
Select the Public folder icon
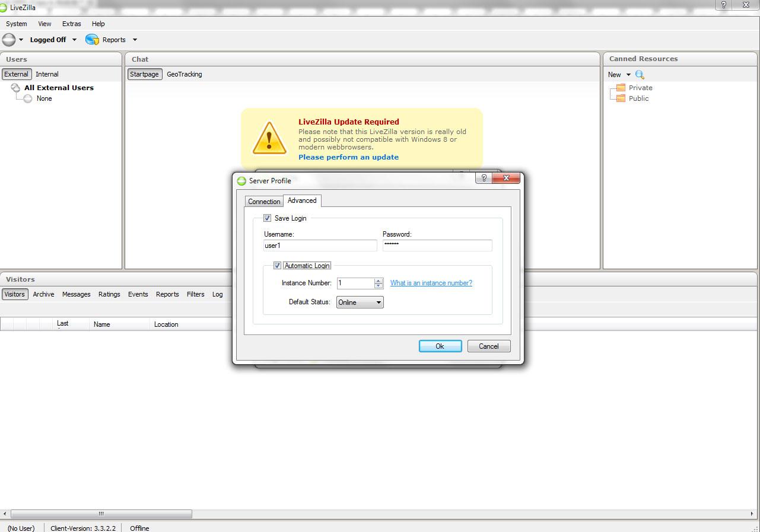[x=621, y=98]
